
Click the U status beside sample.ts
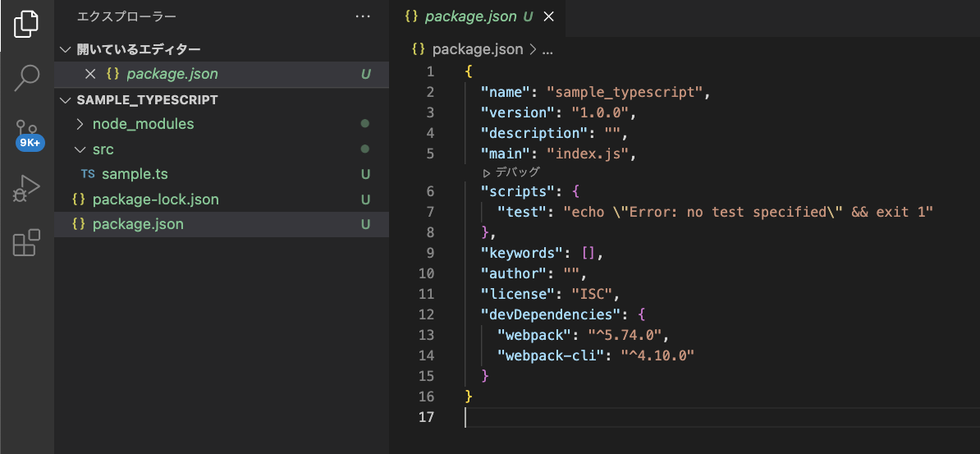coord(365,174)
